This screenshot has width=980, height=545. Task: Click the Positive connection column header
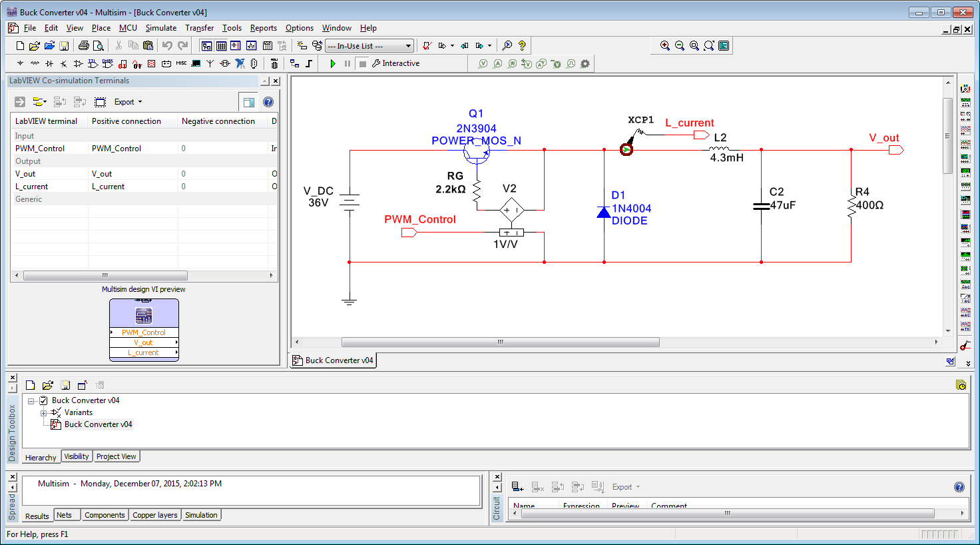tap(132, 121)
